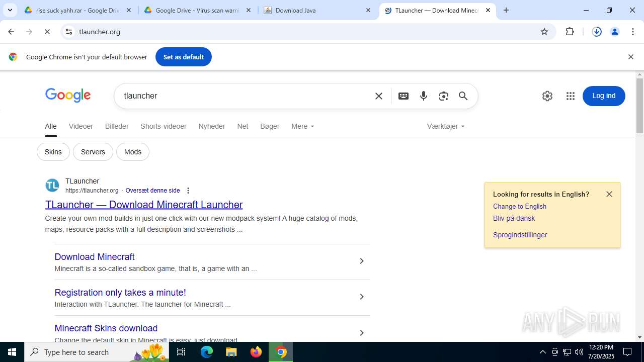The height and width of the screenshot is (362, 644).
Task: Switch to the Bøger tab
Action: point(270,126)
